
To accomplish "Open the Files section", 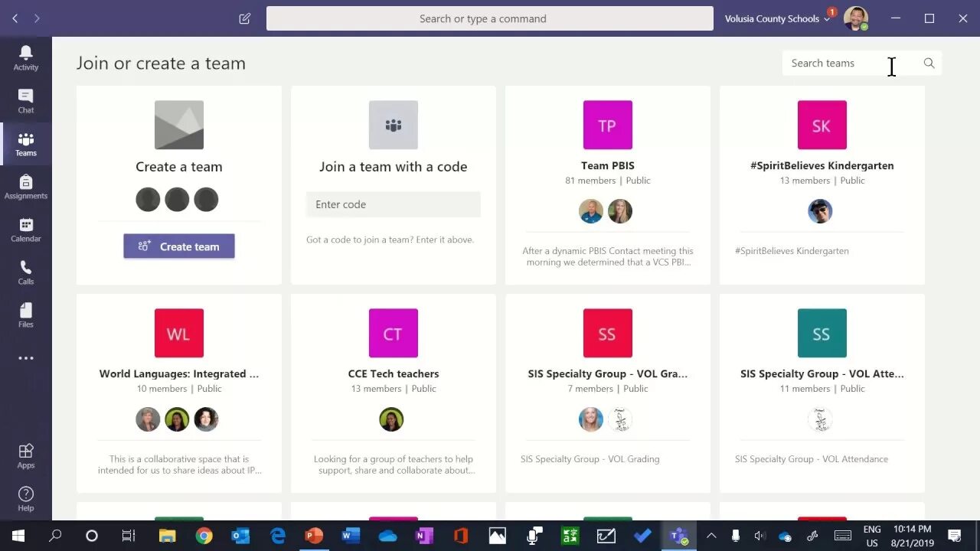I will [x=26, y=315].
